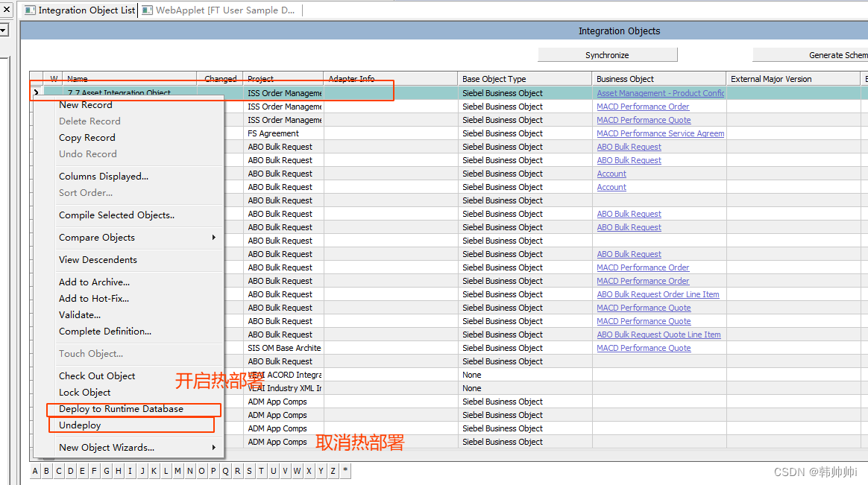Switch to WebApplet FT User Sample tab
This screenshot has width=868, height=485.
click(219, 10)
